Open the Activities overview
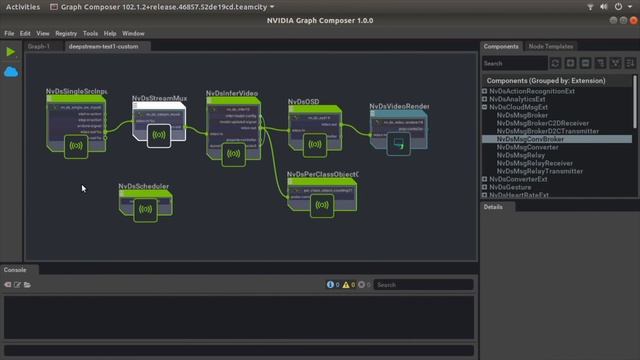 pos(23,7)
